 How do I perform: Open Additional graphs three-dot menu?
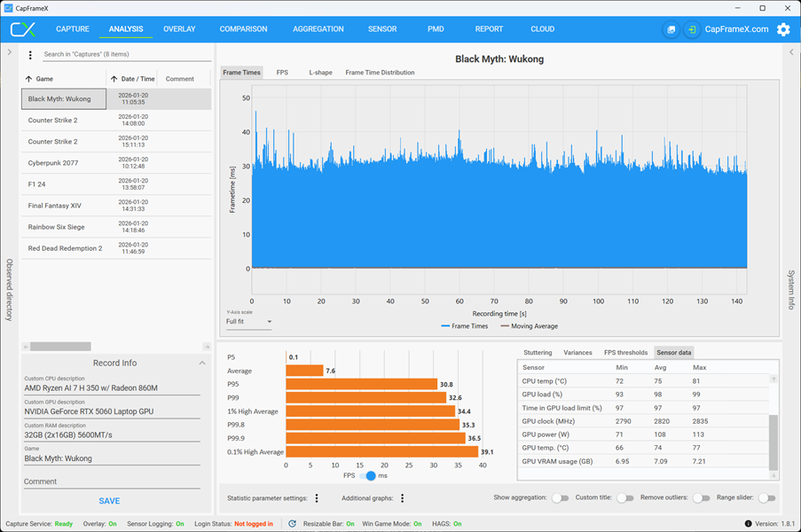click(x=403, y=497)
